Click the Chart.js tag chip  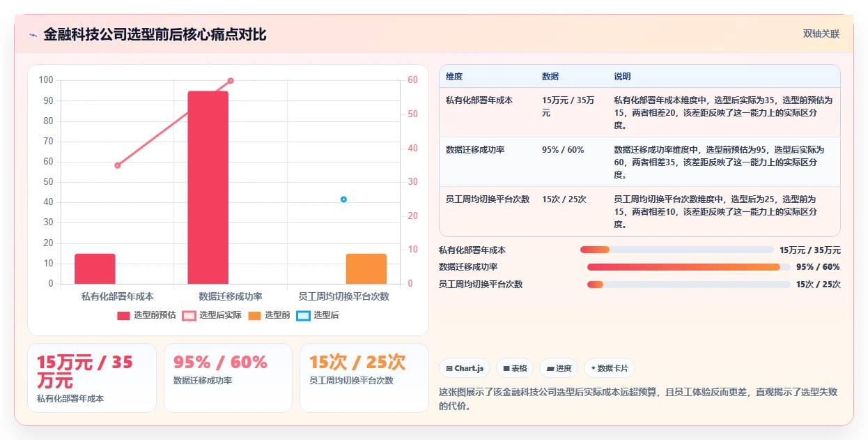pyautogui.click(x=465, y=368)
